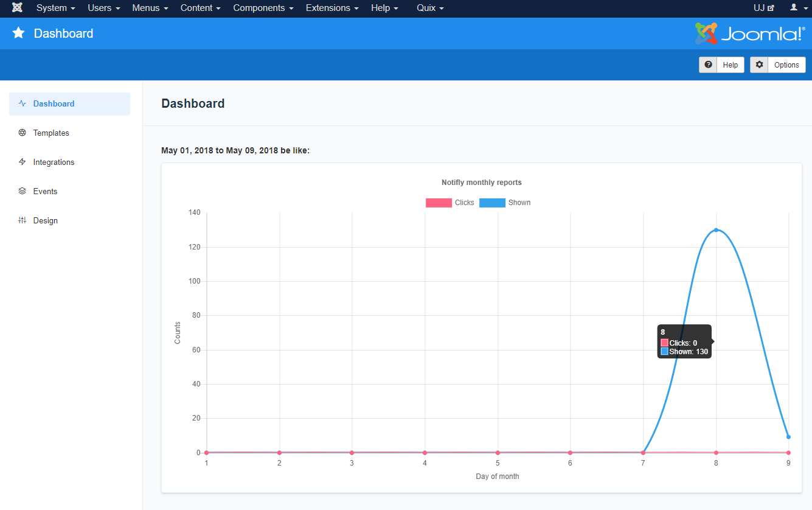Toggle the Shown series legend swatch

click(x=492, y=203)
